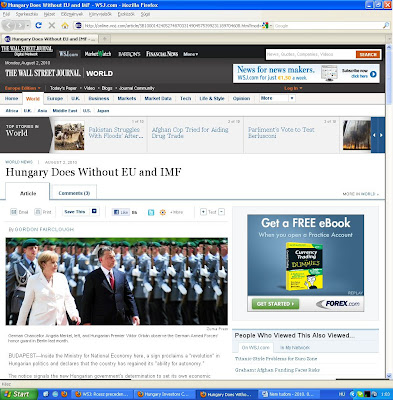Click the Today's Paper link
Viewport: 393px width, 400px height.
tap(63, 88)
